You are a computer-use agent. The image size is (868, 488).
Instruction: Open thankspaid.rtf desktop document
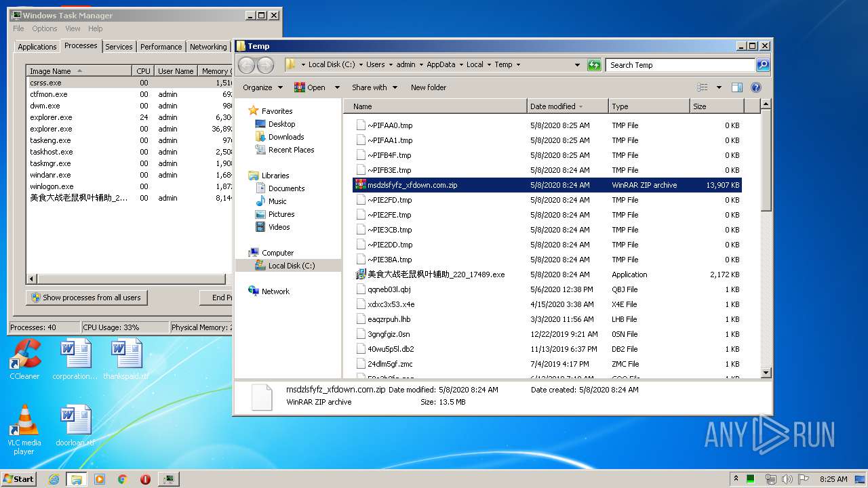pyautogui.click(x=126, y=360)
